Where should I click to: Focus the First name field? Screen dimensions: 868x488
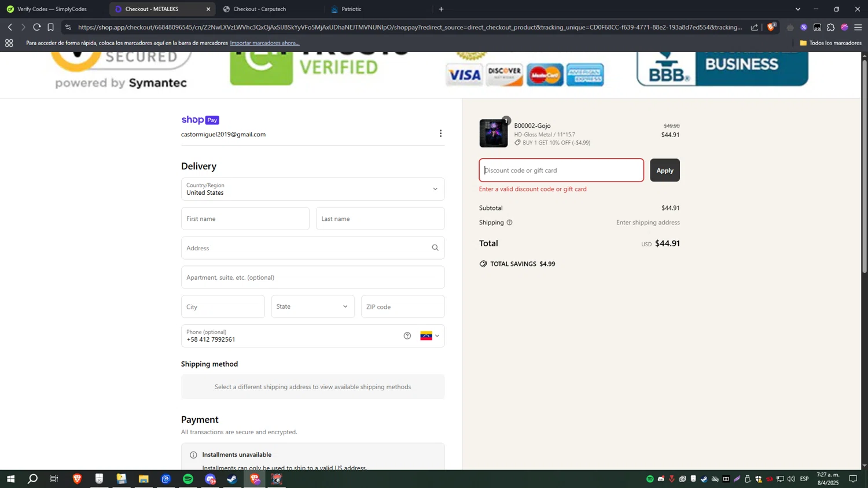point(245,219)
